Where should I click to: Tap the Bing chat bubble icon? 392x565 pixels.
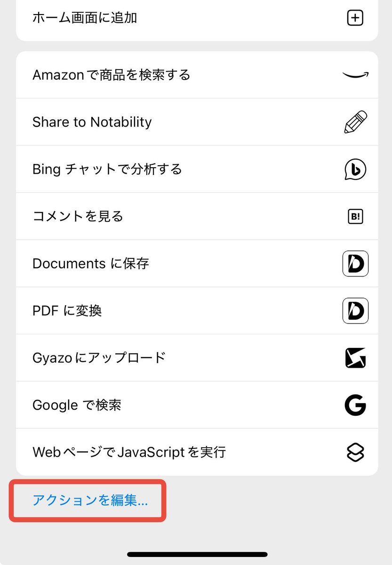[x=355, y=169]
